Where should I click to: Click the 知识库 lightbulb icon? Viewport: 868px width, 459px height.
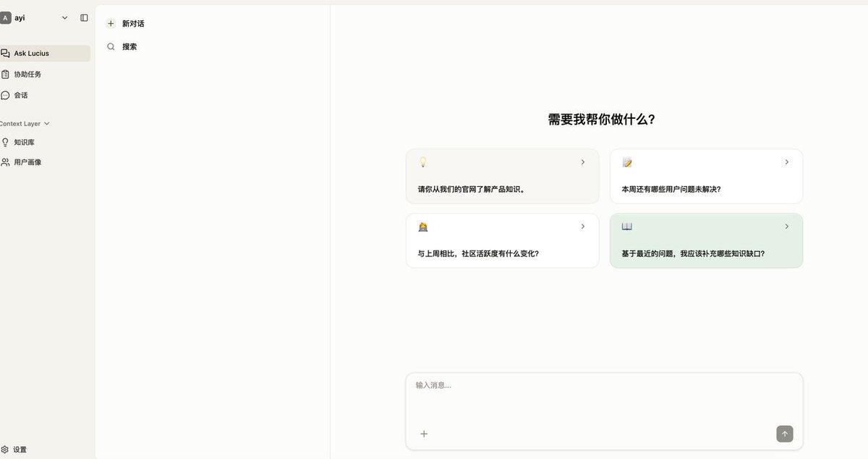point(5,142)
